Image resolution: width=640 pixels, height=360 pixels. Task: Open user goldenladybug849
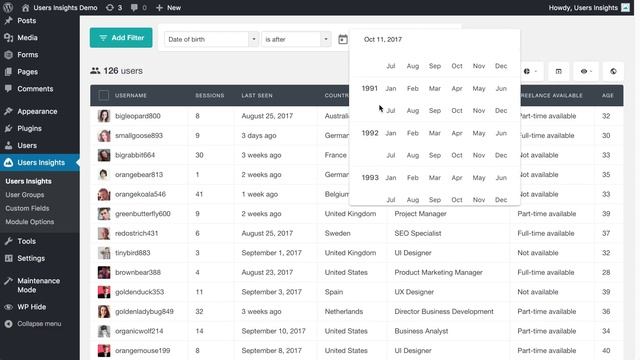click(144, 311)
